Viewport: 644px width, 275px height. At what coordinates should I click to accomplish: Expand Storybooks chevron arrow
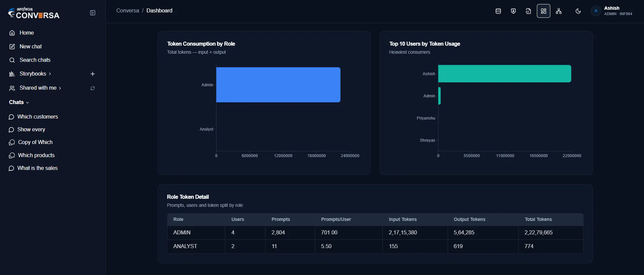point(50,74)
